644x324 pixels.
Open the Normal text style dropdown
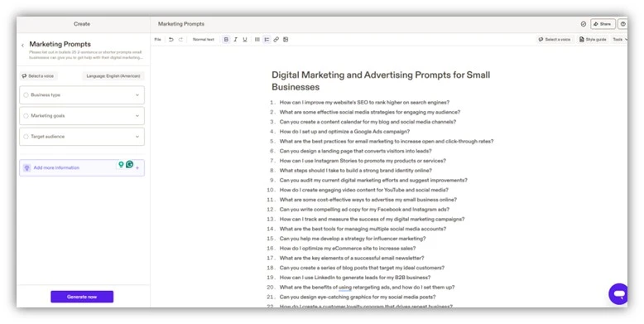tap(204, 40)
